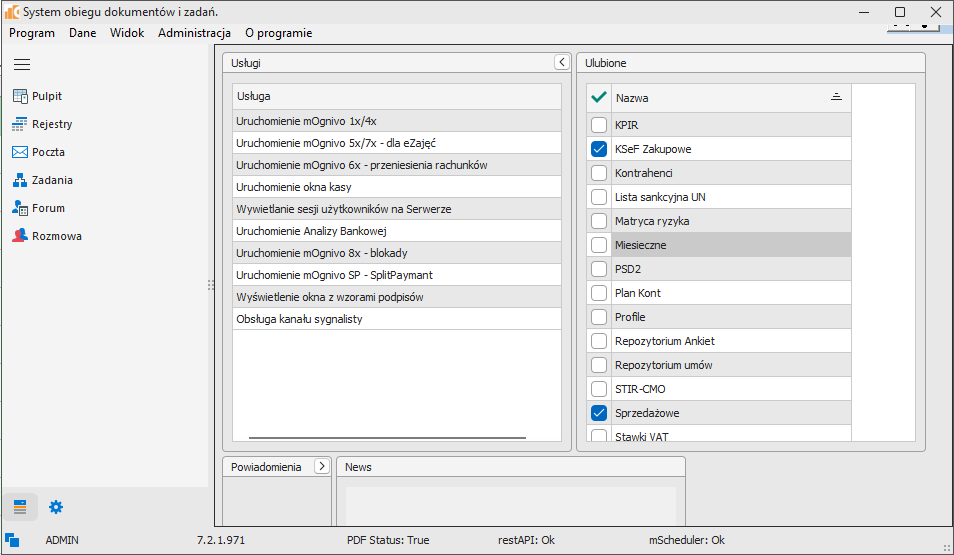Select mOgnivo 6x - przeniesienia rachunków row
Image resolution: width=954 pixels, height=555 pixels.
click(x=397, y=165)
